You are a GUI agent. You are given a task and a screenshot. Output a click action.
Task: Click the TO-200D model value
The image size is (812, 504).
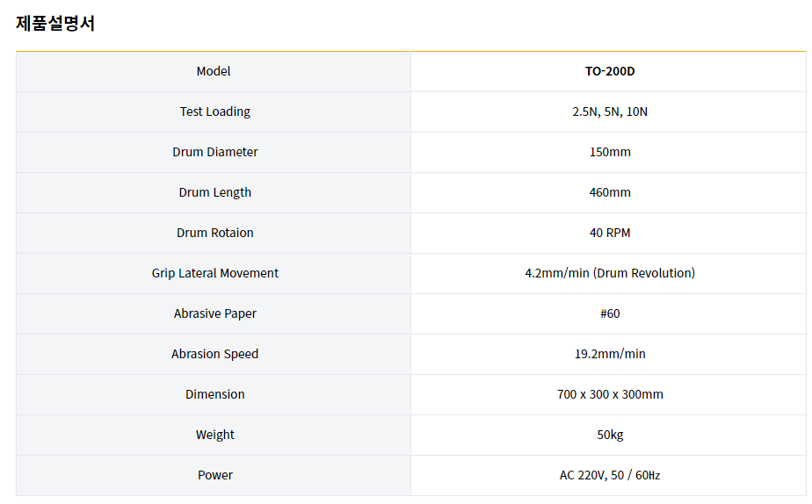(x=609, y=71)
